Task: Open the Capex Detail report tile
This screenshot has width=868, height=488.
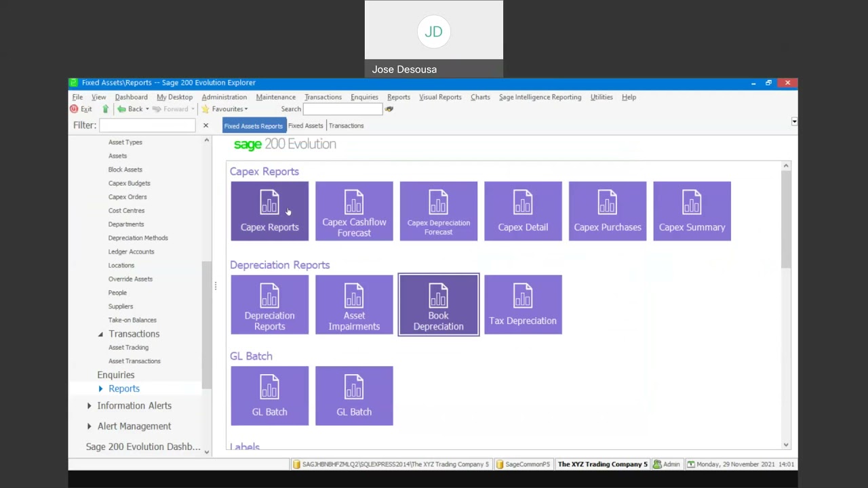Action: point(523,211)
